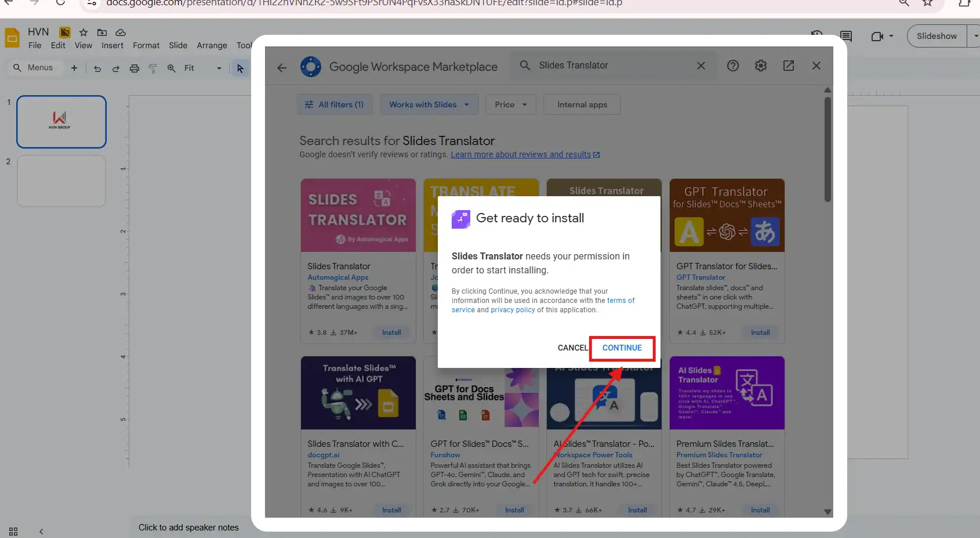The height and width of the screenshot is (538, 980).
Task: Open the Arrange menu
Action: 212,45
